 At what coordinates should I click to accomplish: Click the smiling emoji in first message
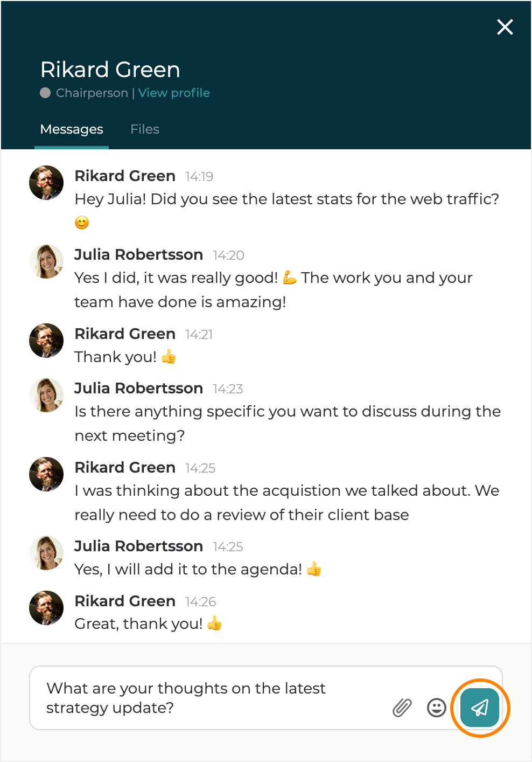82,223
